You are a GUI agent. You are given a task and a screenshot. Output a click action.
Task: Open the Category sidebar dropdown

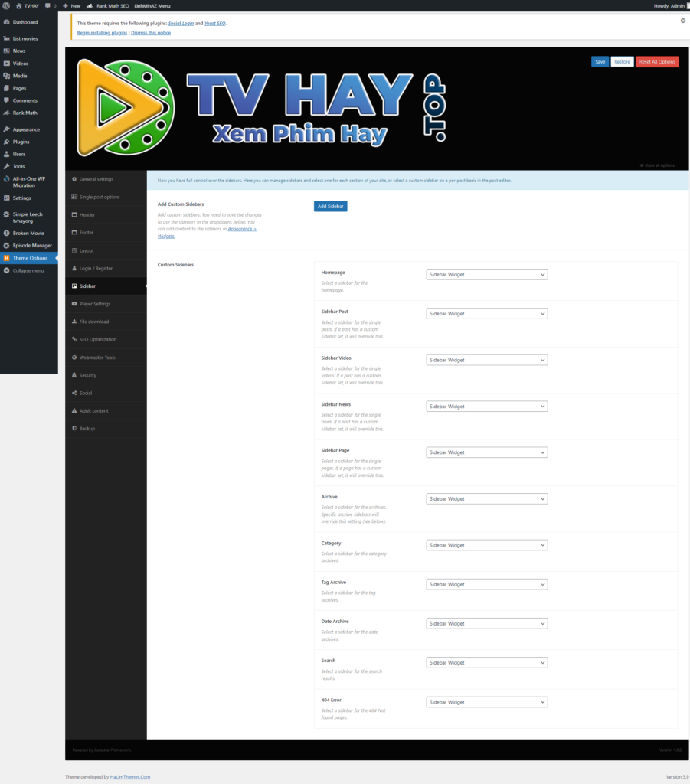point(486,545)
